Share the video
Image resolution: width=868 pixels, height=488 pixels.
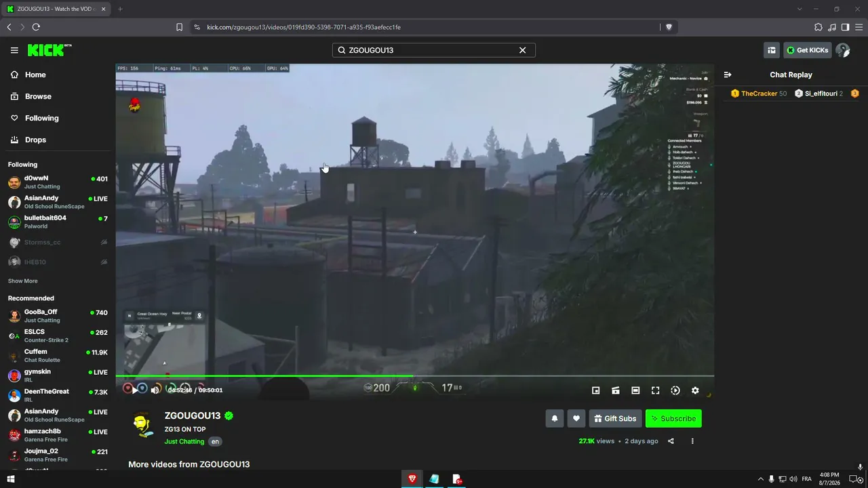click(x=671, y=441)
